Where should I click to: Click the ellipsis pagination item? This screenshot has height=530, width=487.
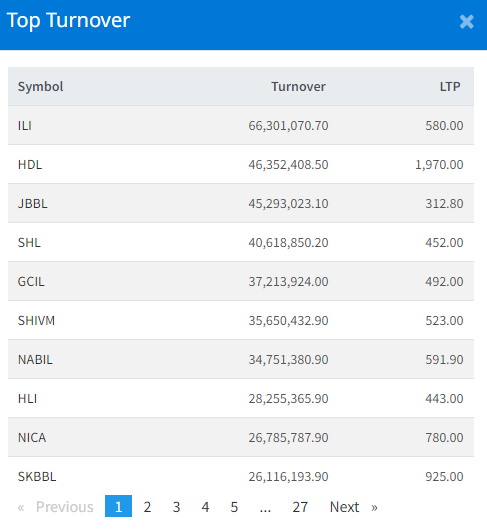click(x=265, y=507)
